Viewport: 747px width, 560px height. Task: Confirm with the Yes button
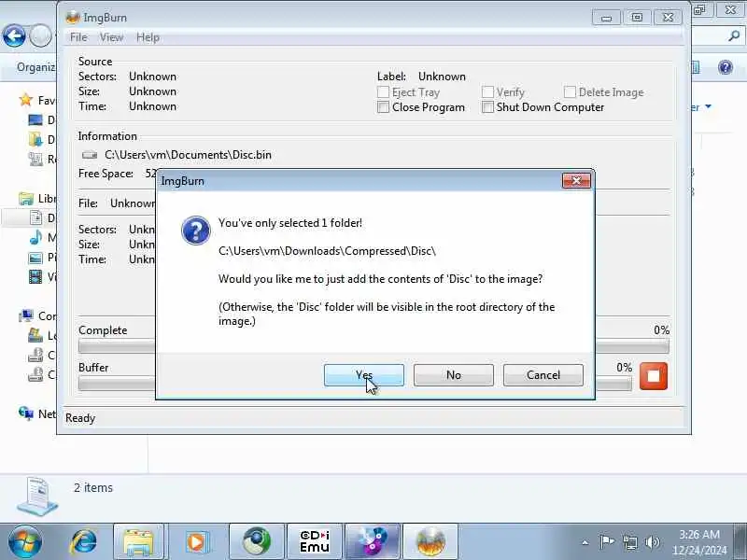coord(364,375)
